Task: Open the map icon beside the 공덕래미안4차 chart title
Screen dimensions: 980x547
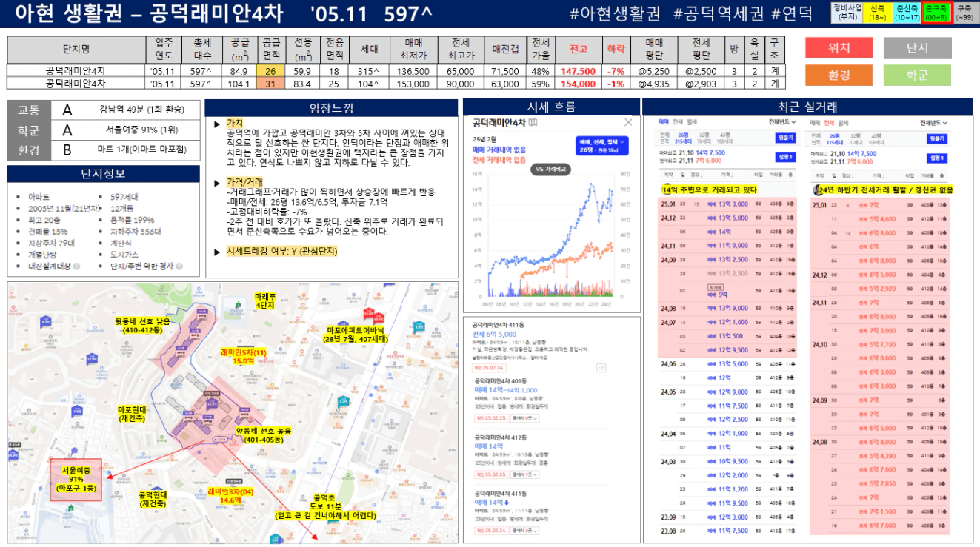Action: pos(533,122)
